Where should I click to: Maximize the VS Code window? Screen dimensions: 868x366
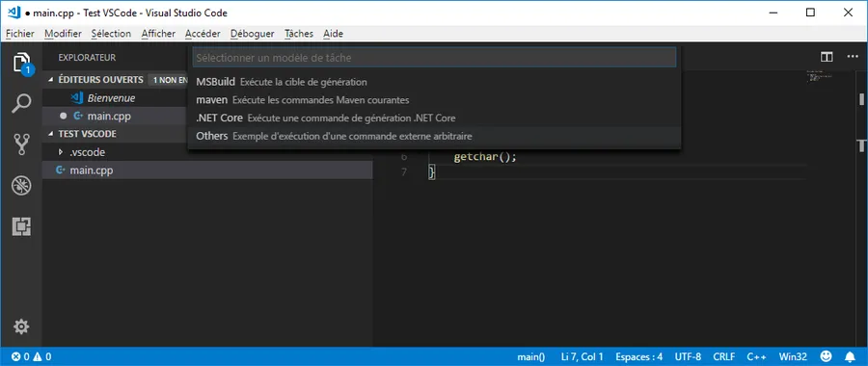tap(810, 13)
